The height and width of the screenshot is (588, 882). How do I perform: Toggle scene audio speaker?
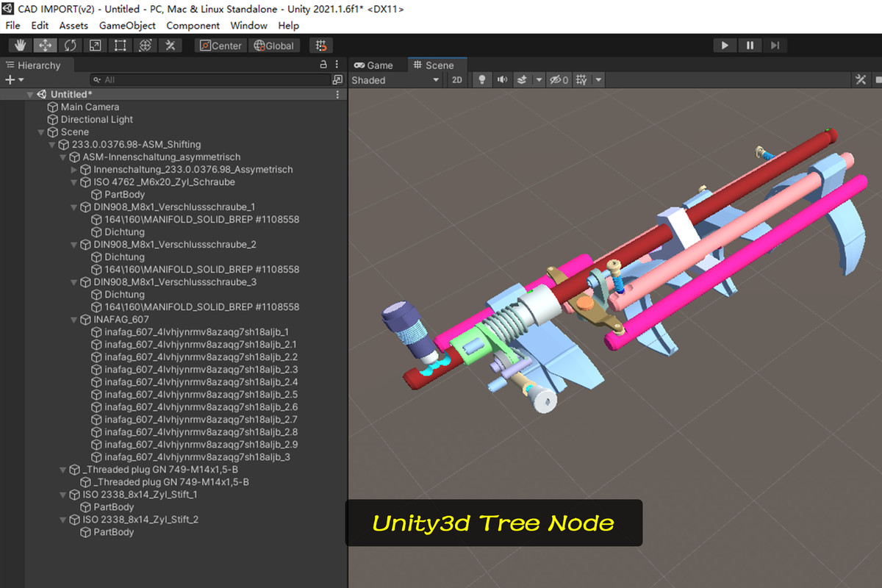coord(503,80)
